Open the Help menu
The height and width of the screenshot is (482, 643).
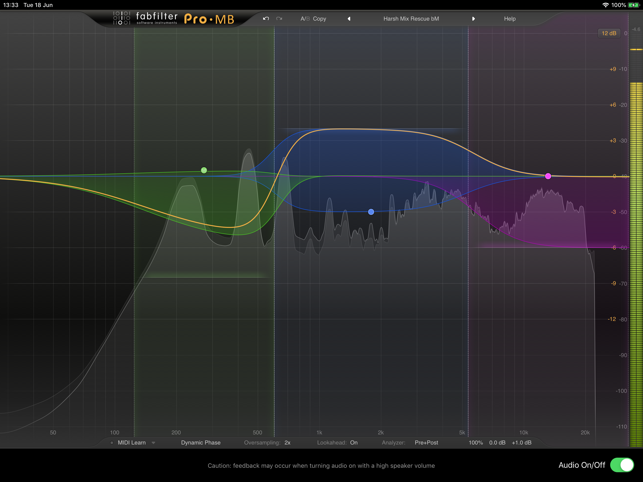point(510,19)
